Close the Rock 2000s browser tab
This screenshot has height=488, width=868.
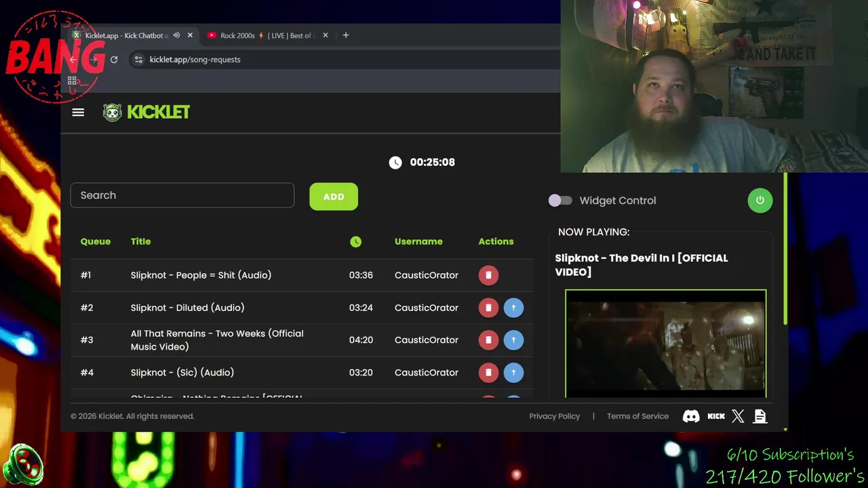[x=325, y=35]
